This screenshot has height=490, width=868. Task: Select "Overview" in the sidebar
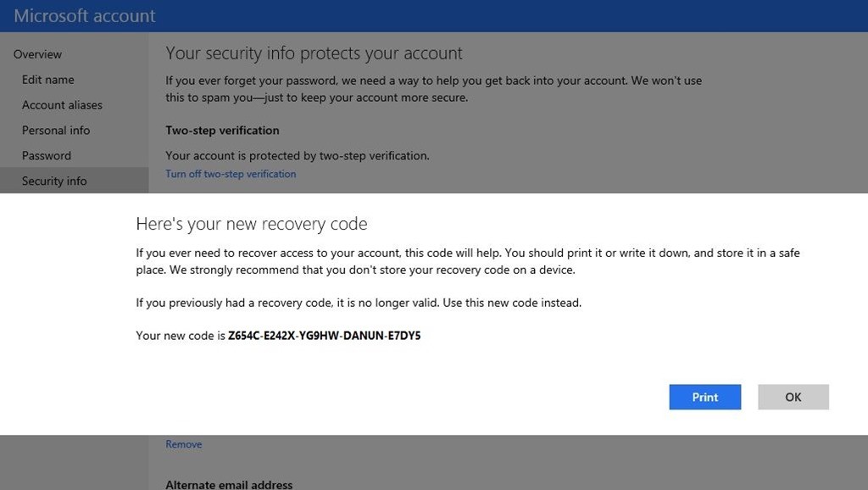37,54
